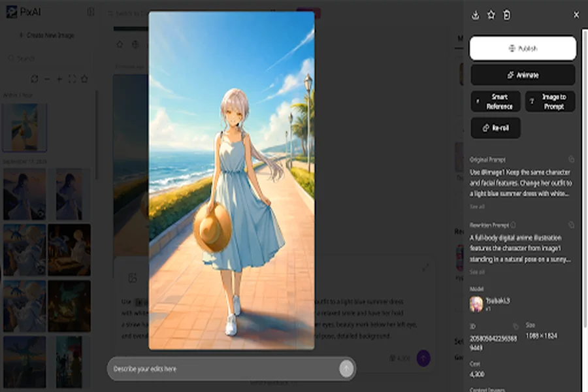588x392 pixels.
Task: Click the purple generate button behind the viewer
Action: [423, 358]
